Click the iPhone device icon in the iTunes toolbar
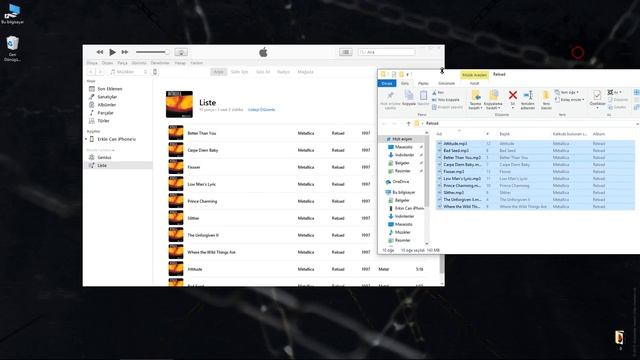 click(x=155, y=72)
